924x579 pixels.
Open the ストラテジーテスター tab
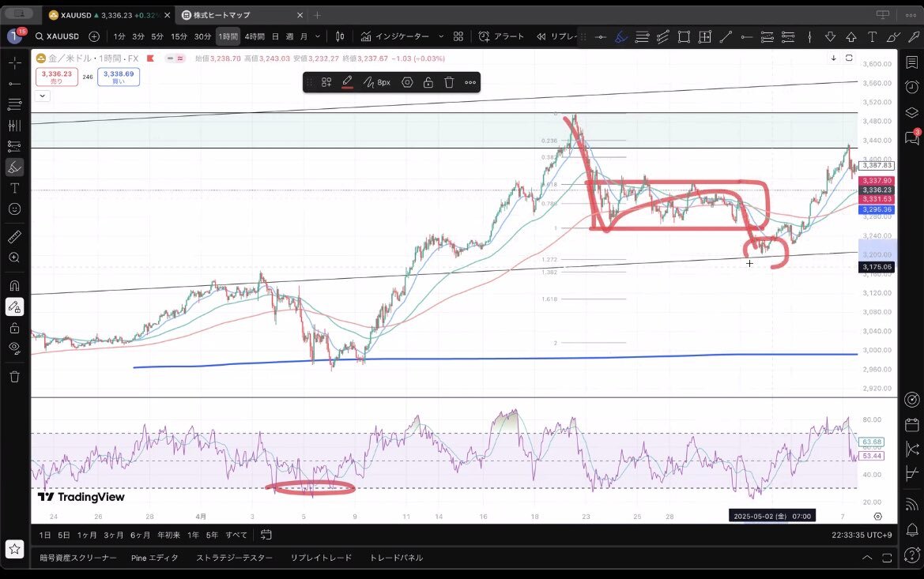click(x=235, y=558)
